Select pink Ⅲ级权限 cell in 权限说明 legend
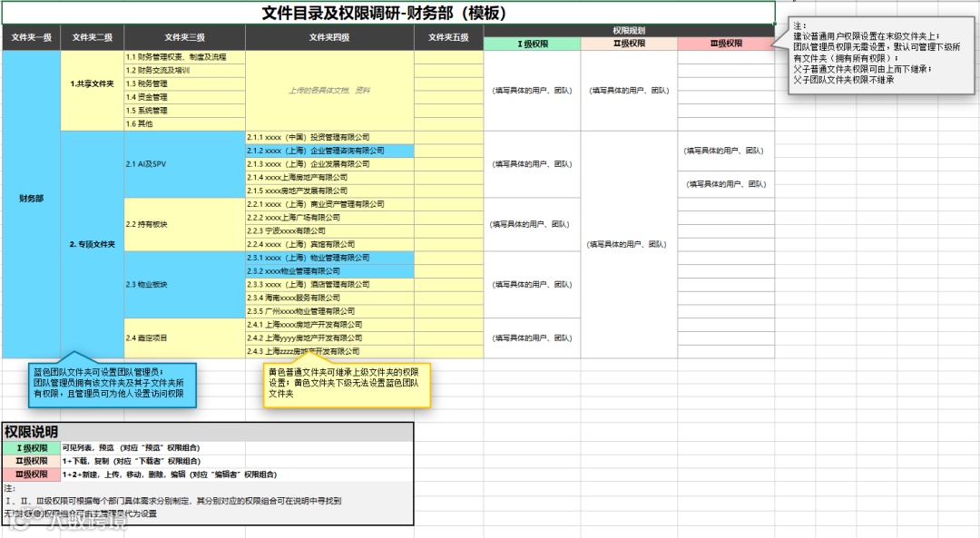Viewport: 980px width, 538px height. click(31, 474)
